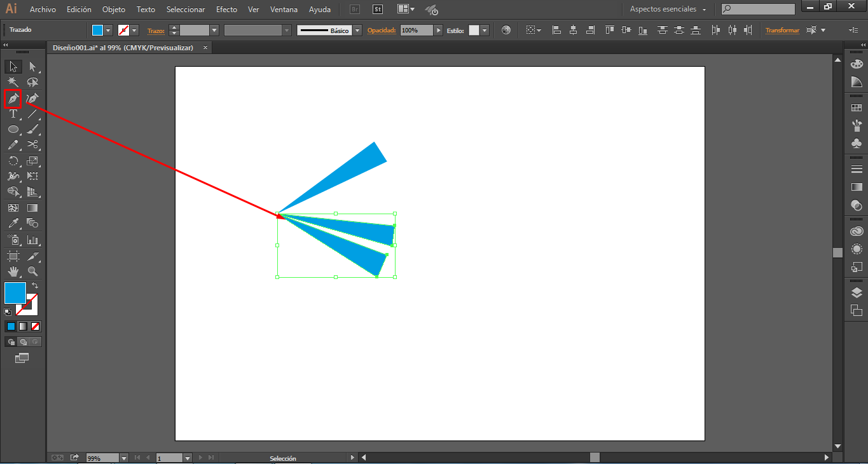The height and width of the screenshot is (464, 868).
Task: Open the Brushes panel icon
Action: coord(857,125)
